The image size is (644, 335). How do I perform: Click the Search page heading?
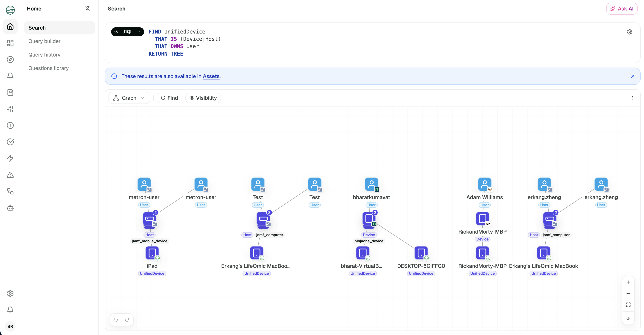click(x=117, y=9)
